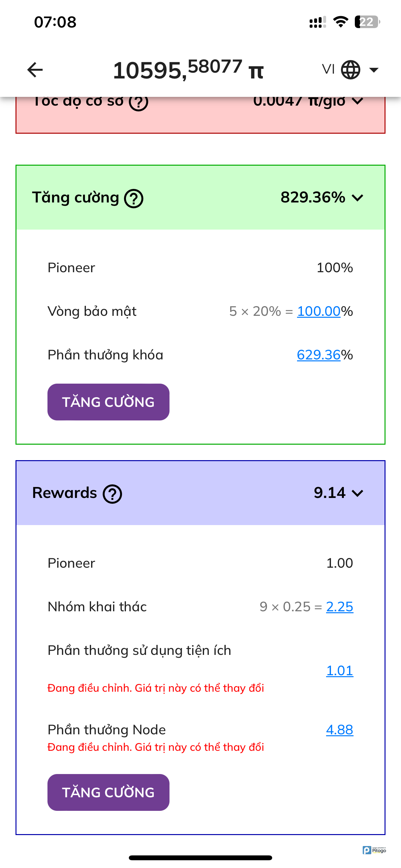The height and width of the screenshot is (868, 401).
Task: Collapse the Tăng cường 829.36% section
Action: click(357, 198)
